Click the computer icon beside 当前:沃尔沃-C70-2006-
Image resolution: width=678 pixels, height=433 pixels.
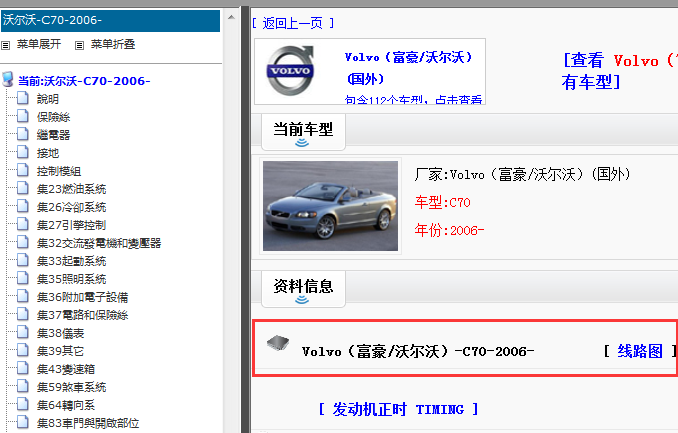pyautogui.click(x=8, y=80)
